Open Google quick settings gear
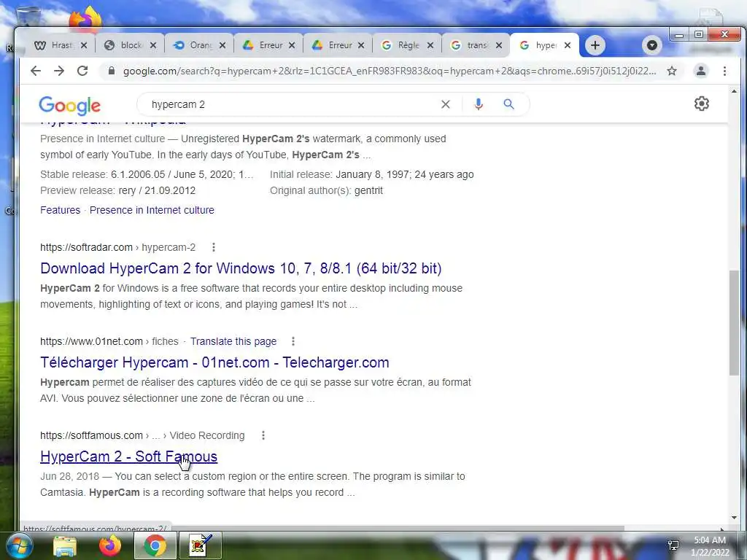The image size is (747, 560). (701, 104)
